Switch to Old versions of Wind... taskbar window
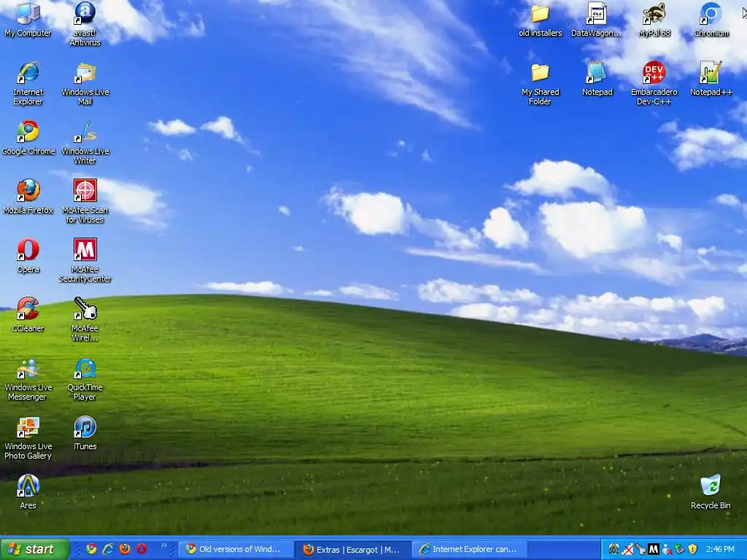747x560 pixels. pos(236,549)
